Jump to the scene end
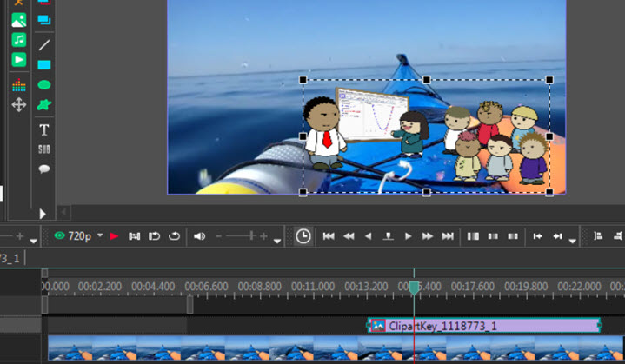This screenshot has width=625, height=364. coord(448,236)
